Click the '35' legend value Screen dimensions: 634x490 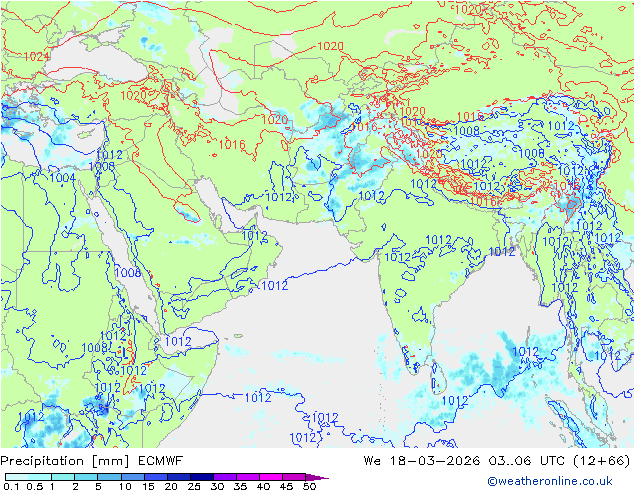(x=240, y=486)
